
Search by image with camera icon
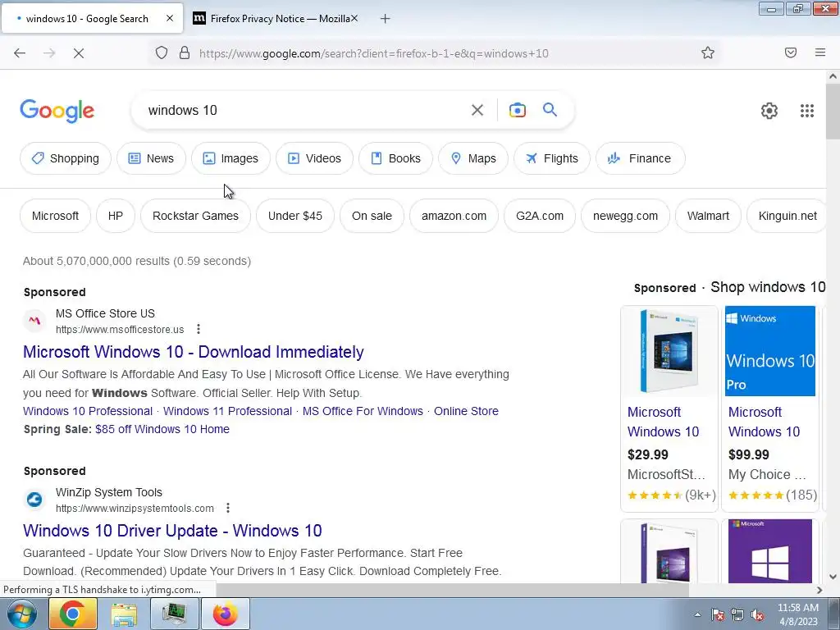coord(517,110)
